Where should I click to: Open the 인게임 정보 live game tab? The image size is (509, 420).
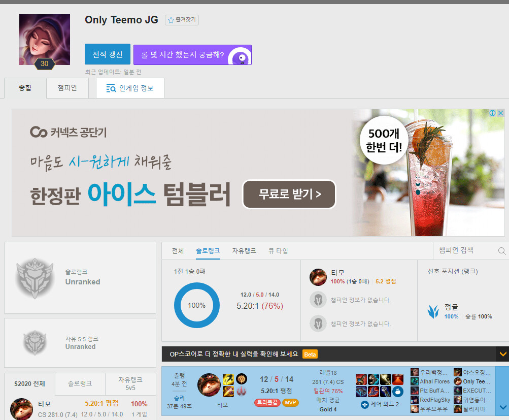[x=130, y=88]
